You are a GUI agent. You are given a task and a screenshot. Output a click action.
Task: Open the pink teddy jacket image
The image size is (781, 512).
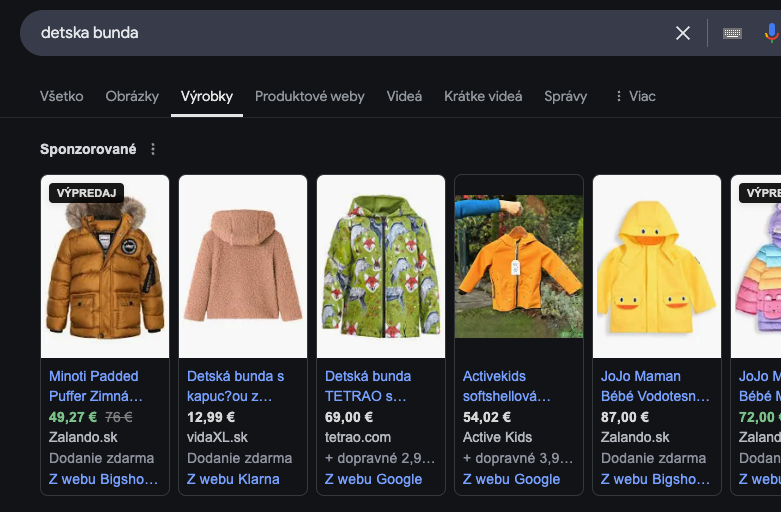click(x=243, y=266)
